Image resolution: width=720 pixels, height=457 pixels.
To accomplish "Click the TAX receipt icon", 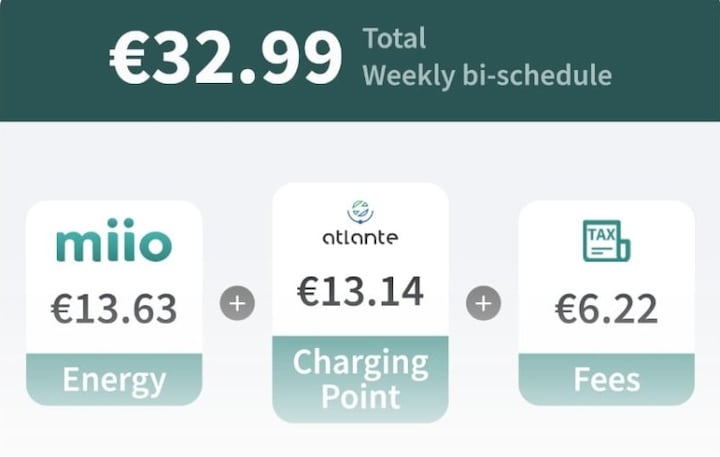I will tap(607, 241).
